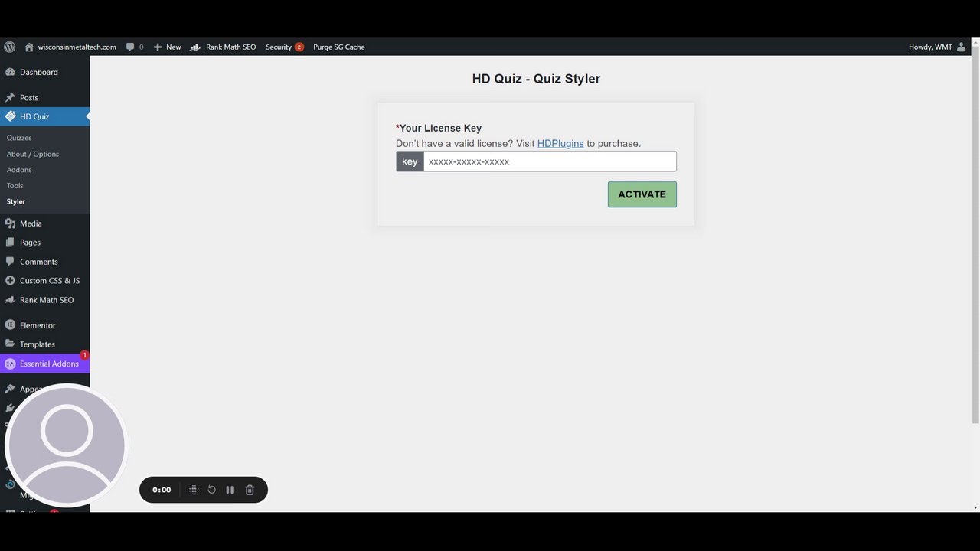The image size is (980, 551).
Task: Delete the recording with trash icon
Action: (250, 490)
